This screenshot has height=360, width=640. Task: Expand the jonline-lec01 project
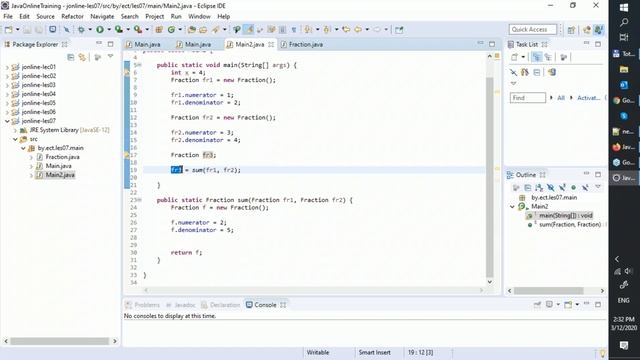coord(7,67)
